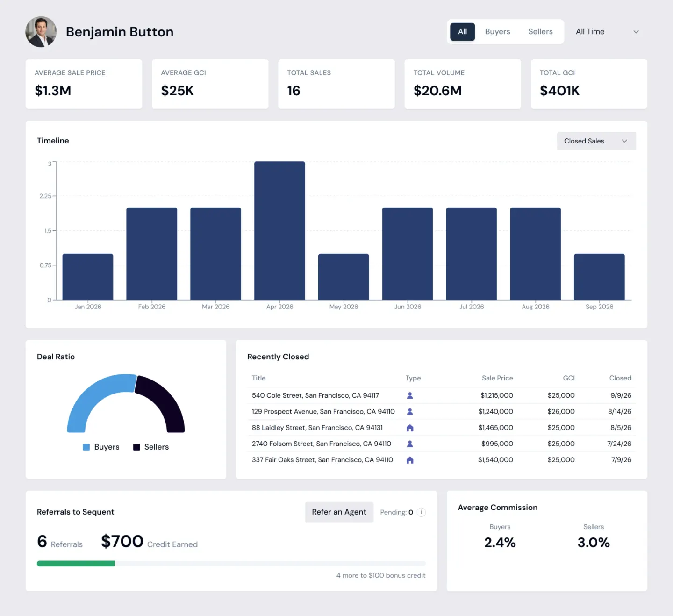
Task: Switch to the Sellers tab
Action: click(x=540, y=32)
